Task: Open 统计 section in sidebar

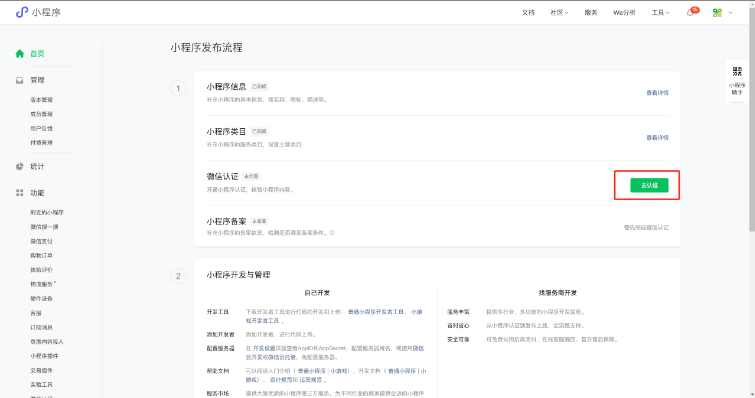Action: coord(37,167)
